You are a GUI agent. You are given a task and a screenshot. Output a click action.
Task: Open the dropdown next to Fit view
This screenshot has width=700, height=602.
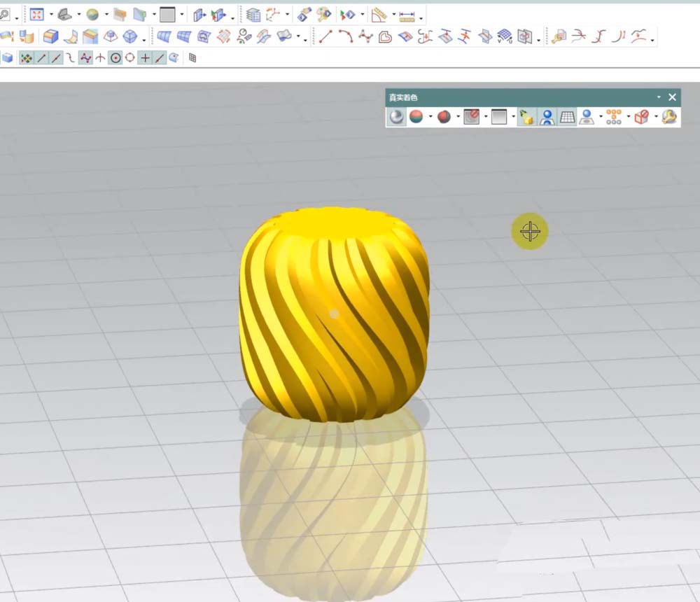click(x=51, y=15)
